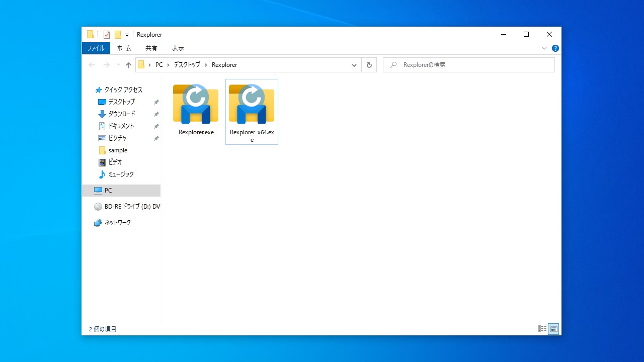Open the sample folder in navigation pane
644x362 pixels.
pyautogui.click(x=118, y=150)
